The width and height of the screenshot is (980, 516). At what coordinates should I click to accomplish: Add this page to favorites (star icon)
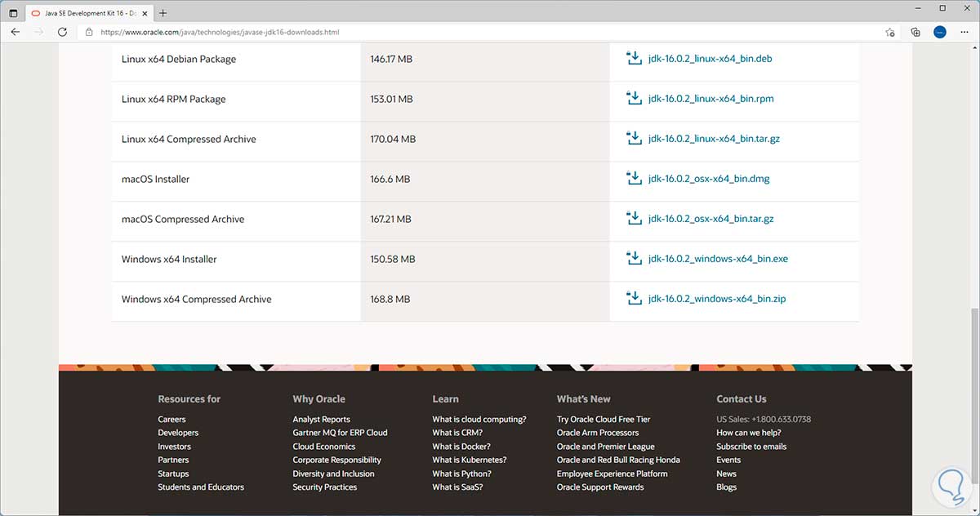[890, 32]
